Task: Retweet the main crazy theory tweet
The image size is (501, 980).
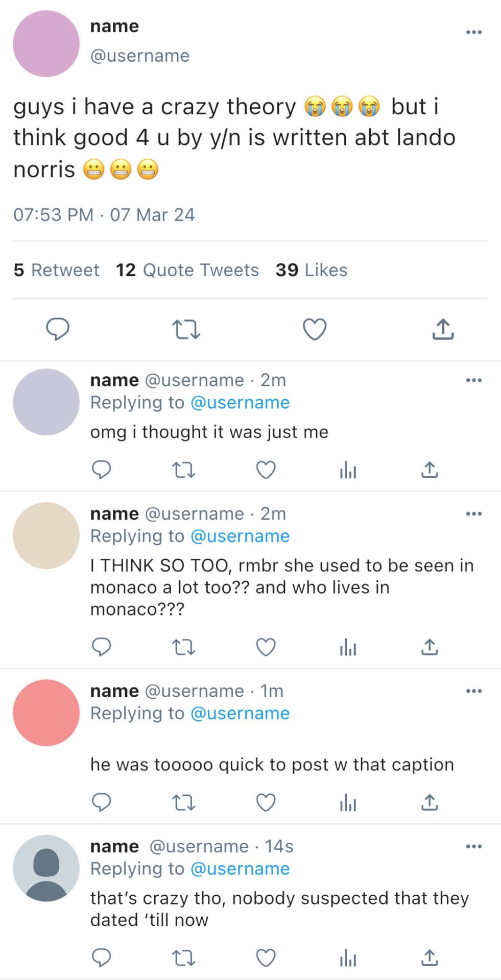Action: click(186, 329)
